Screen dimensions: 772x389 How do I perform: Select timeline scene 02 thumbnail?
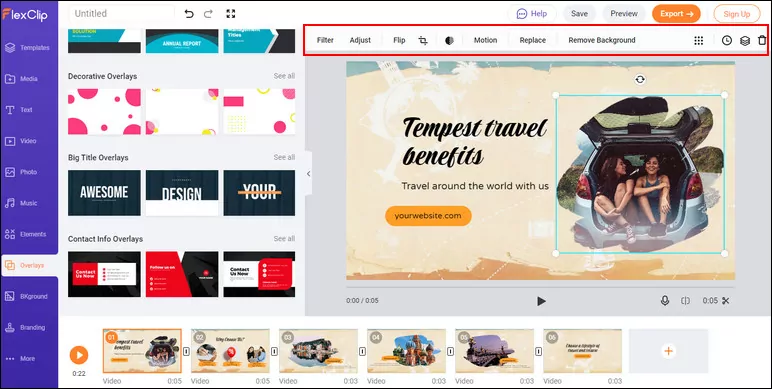(x=230, y=351)
